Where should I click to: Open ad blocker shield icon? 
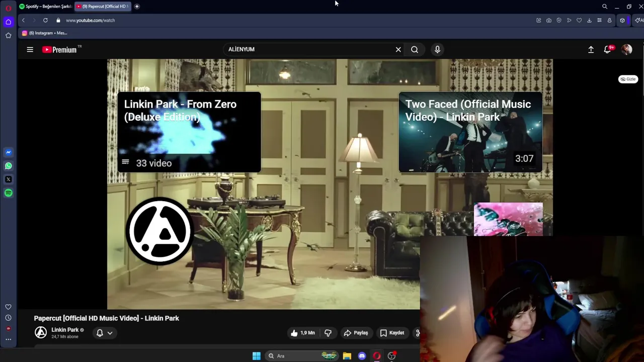[x=558, y=20]
